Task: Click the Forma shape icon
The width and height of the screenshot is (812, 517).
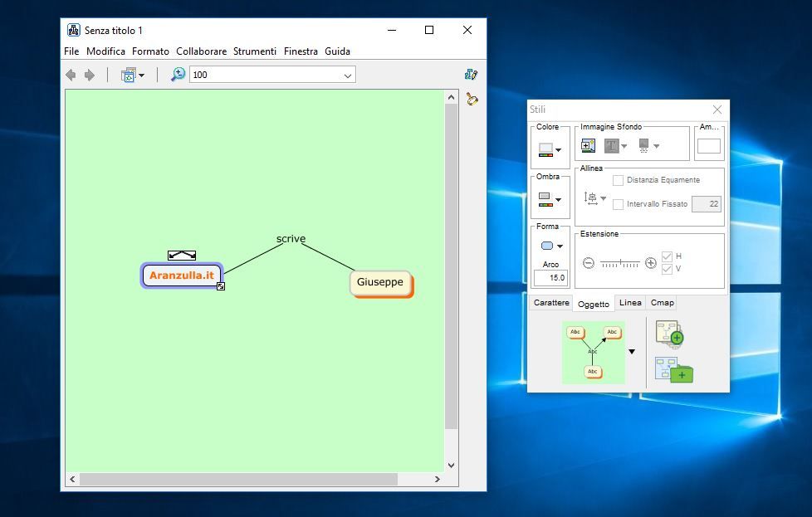Action: click(547, 246)
